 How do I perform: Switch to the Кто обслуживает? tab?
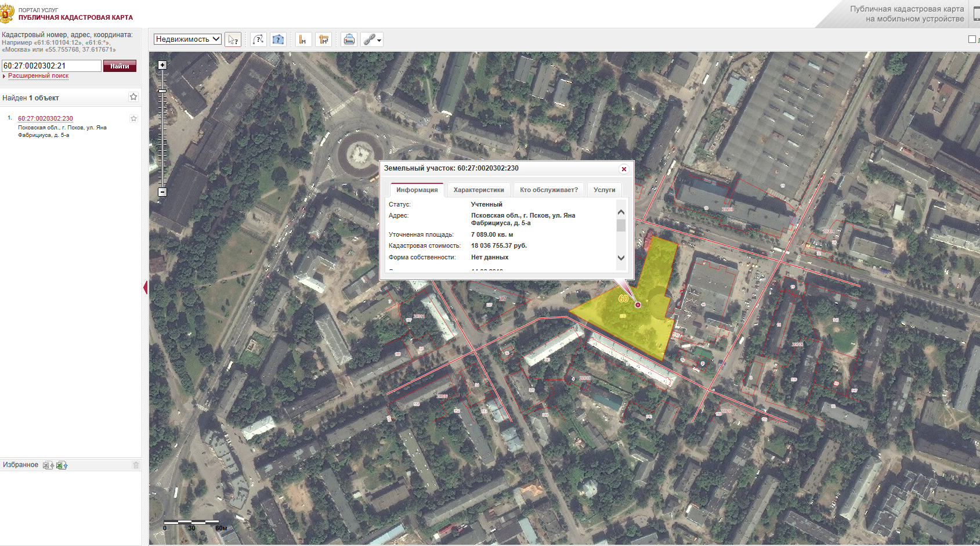[x=549, y=190]
